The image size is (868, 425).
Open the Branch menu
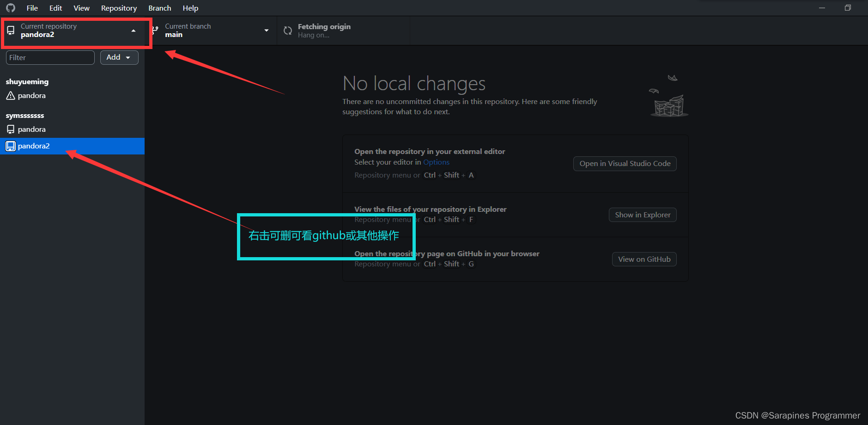159,7
